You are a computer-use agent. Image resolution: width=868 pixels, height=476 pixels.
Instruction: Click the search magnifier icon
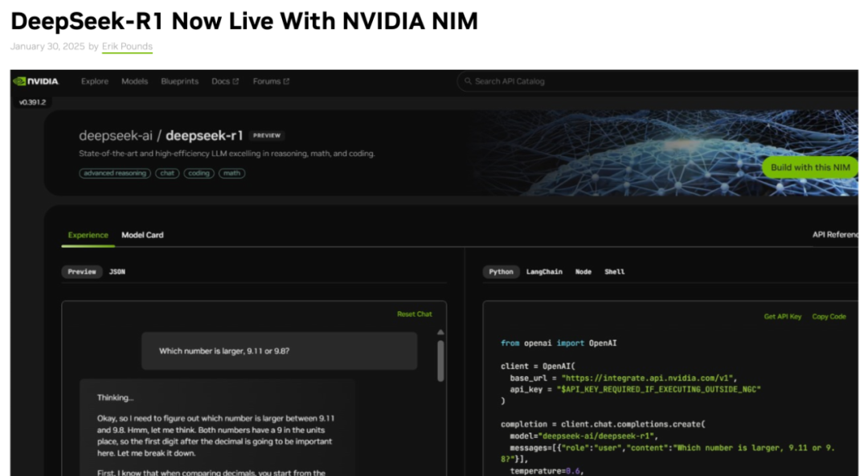point(468,81)
